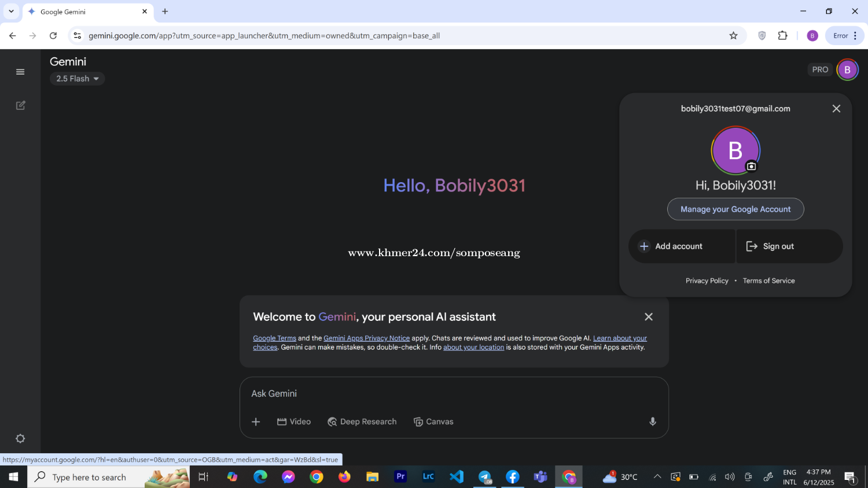Dismiss the Welcome to Gemini banner
Viewport: 868px width, 488px height.
click(x=649, y=317)
